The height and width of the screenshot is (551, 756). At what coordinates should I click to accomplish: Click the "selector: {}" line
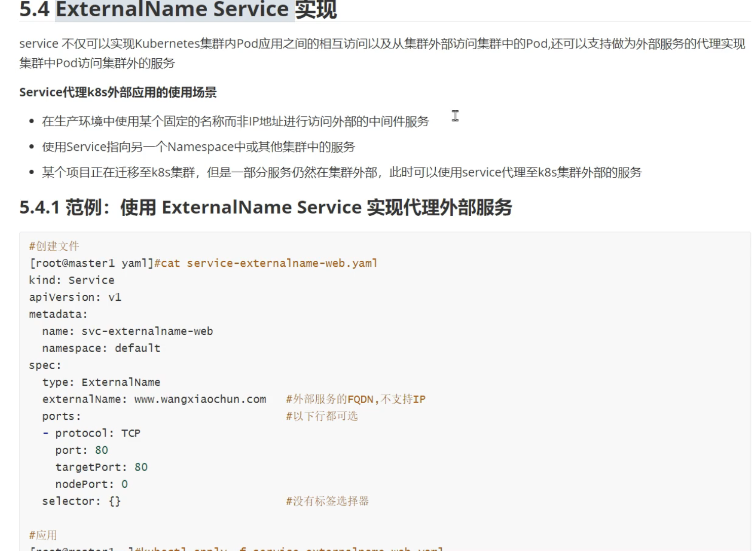point(81,501)
